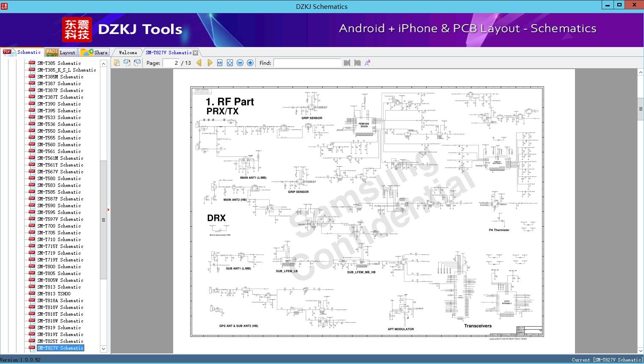Fit the page to width
644x364 pixels.
click(220, 63)
